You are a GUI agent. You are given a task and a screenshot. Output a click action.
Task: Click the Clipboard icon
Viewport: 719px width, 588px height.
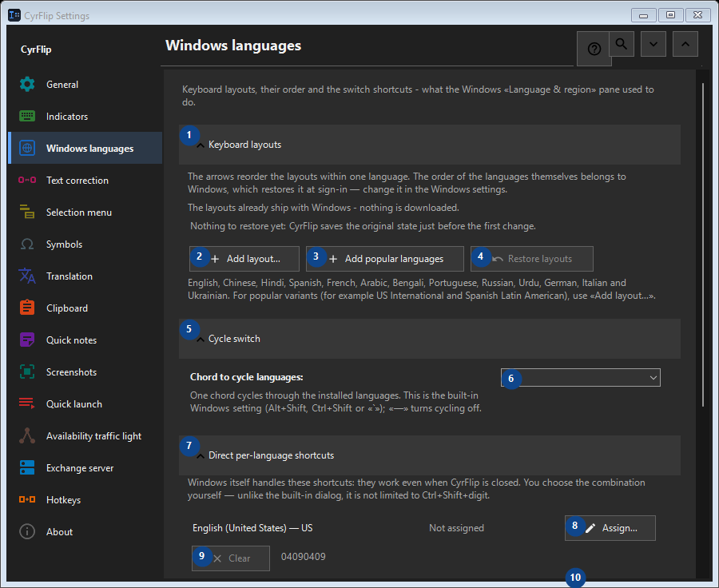[x=27, y=308]
